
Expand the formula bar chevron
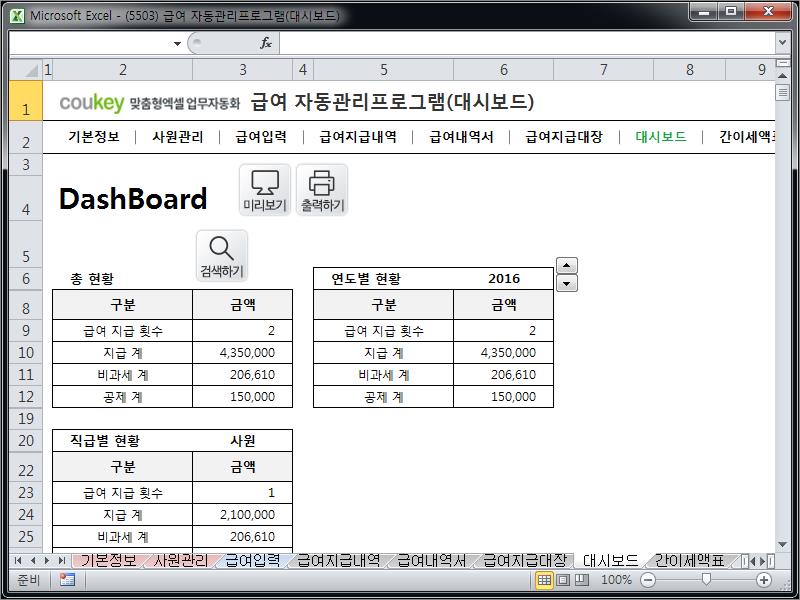(x=782, y=43)
